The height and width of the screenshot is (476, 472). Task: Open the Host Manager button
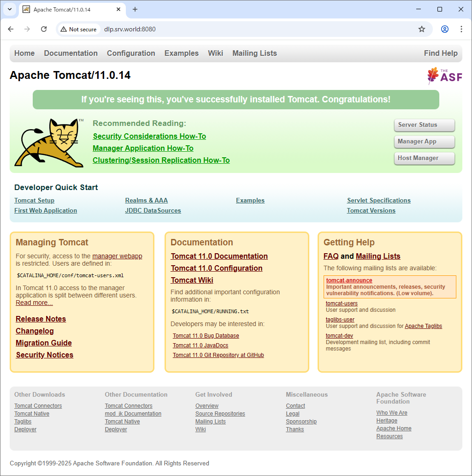[x=424, y=158]
